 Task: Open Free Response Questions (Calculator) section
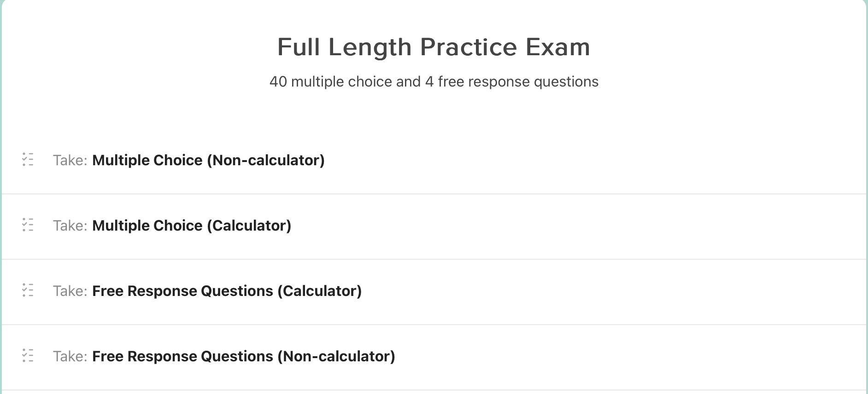227,291
